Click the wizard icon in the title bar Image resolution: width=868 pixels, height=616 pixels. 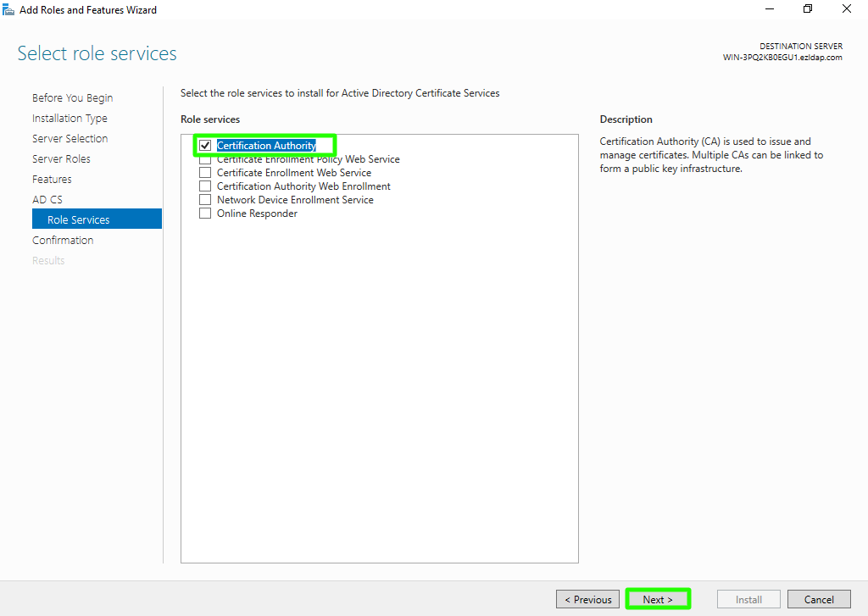[9, 10]
